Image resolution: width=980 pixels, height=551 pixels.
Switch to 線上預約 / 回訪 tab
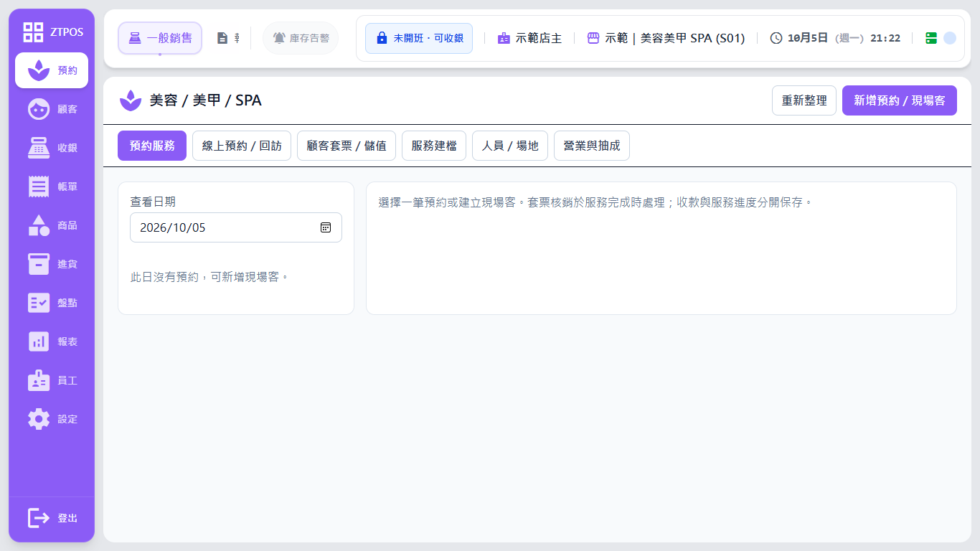pyautogui.click(x=242, y=146)
